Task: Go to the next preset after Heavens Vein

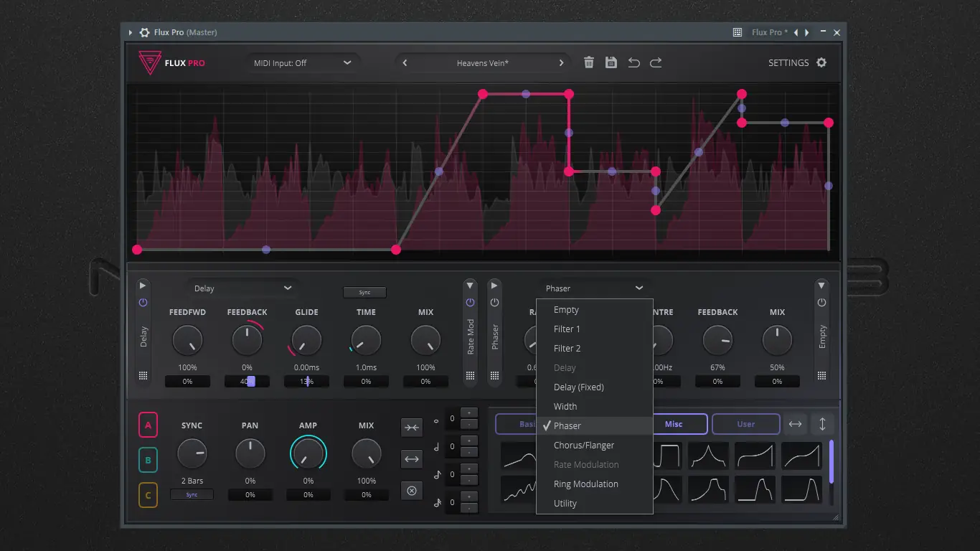Action: (x=561, y=63)
